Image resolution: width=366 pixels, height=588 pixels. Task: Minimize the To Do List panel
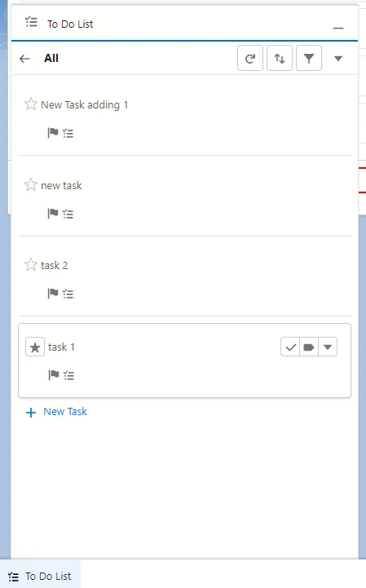(x=338, y=28)
